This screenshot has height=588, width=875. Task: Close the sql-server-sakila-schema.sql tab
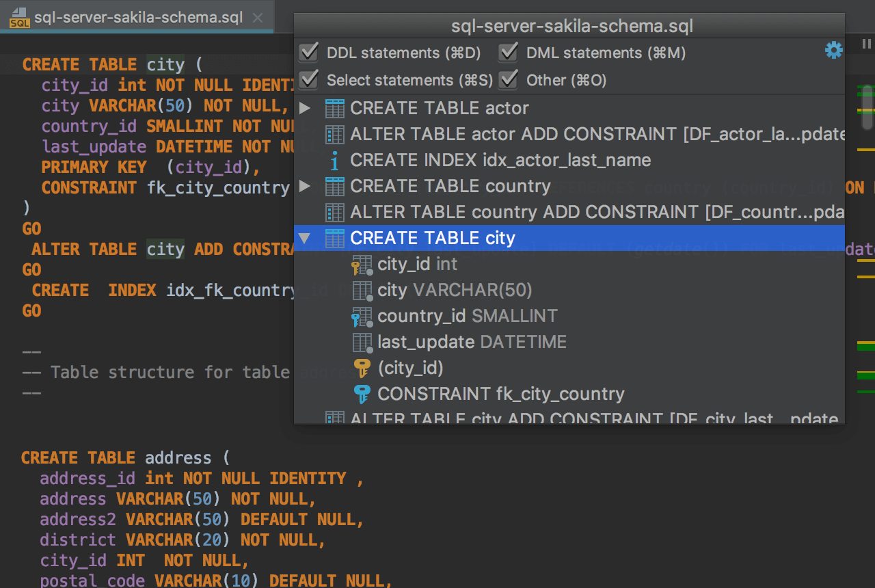pos(258,18)
